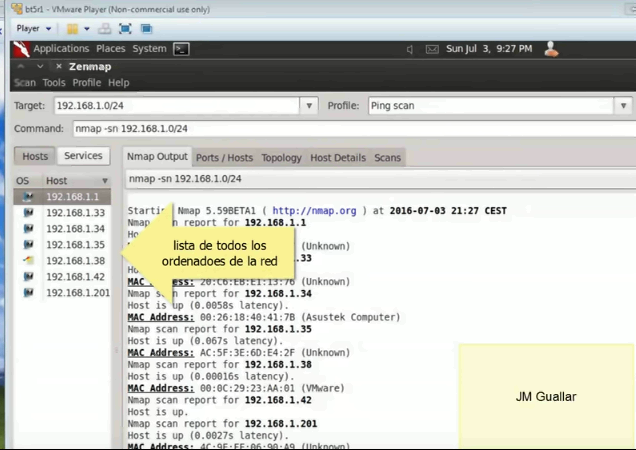Select host 192.168.1.35 in the list
Screen dimensions: 636x450
click(x=75, y=245)
